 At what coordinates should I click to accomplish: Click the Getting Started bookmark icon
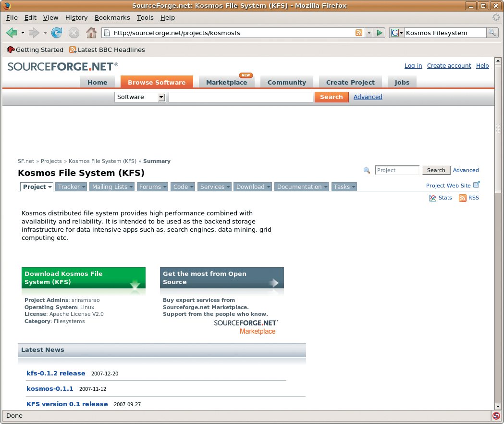tap(11, 50)
